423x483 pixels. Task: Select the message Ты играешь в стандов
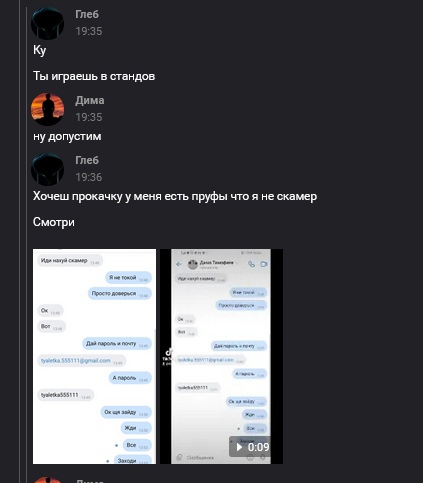94,76
